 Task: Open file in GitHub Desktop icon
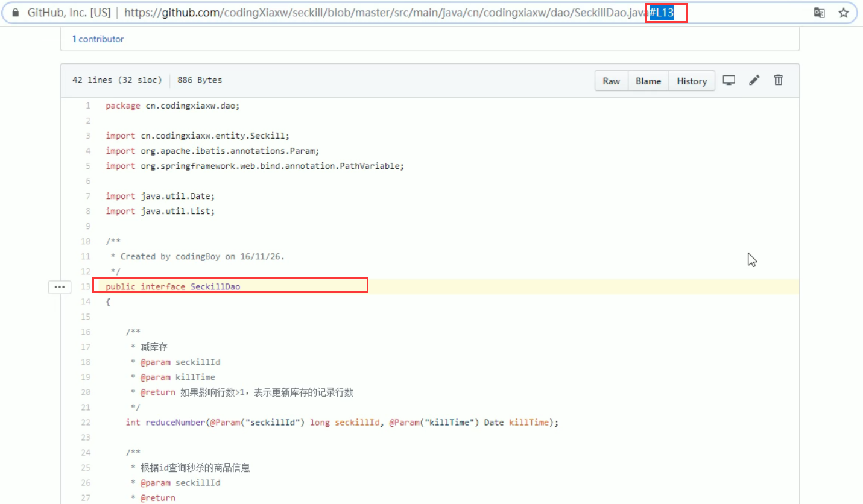pos(729,80)
